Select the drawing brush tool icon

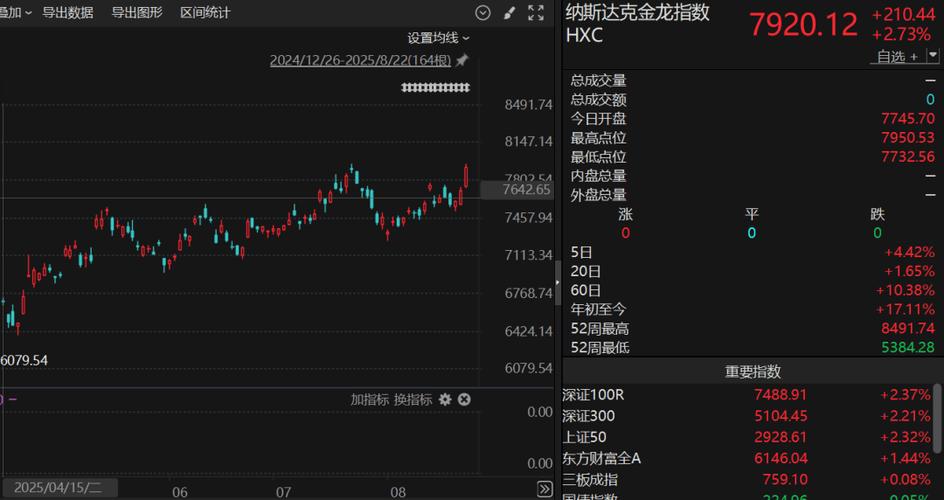tap(509, 13)
